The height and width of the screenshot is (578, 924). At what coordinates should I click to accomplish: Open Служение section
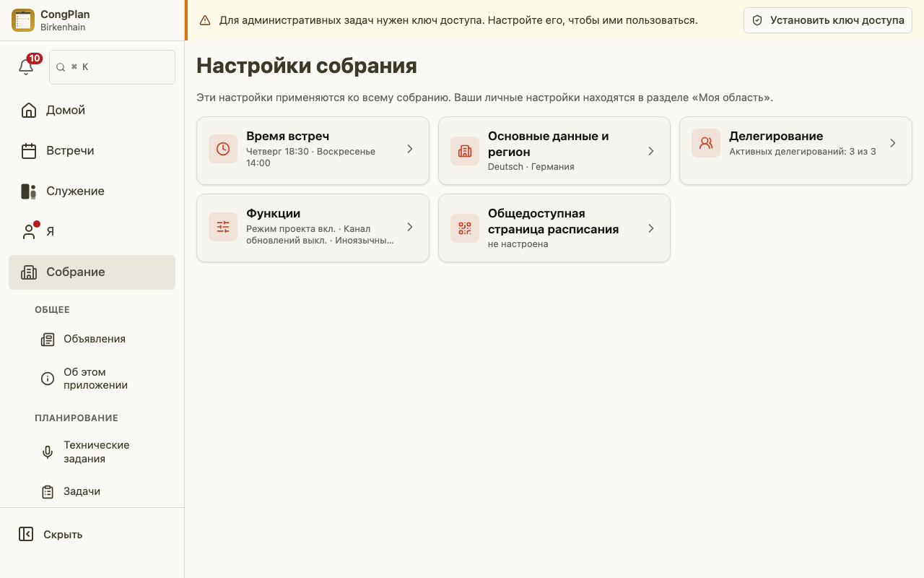click(92, 191)
